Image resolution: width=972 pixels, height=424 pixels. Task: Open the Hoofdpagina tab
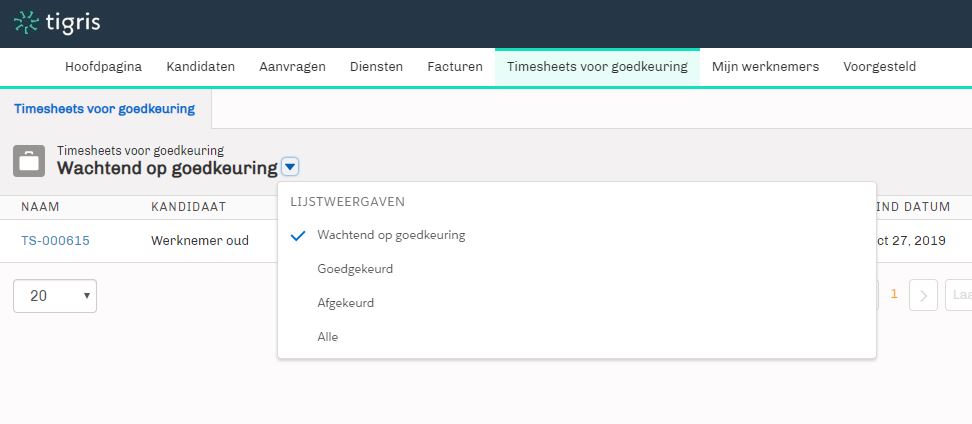tap(104, 67)
